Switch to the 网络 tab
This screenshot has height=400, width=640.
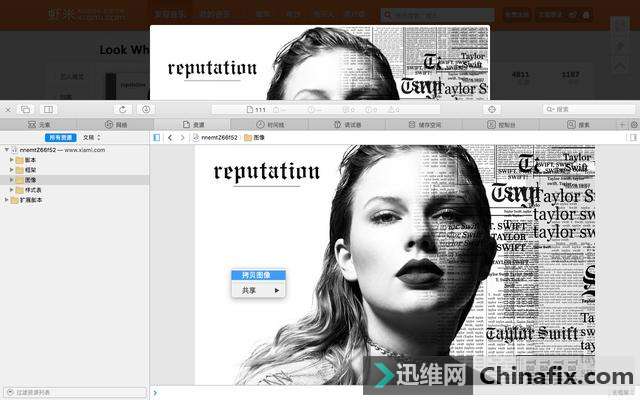click(x=116, y=124)
